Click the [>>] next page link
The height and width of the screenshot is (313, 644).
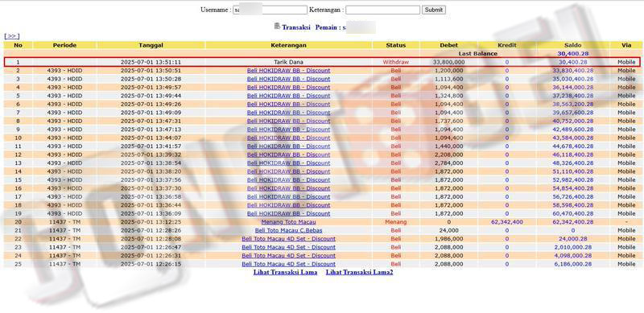coord(12,36)
